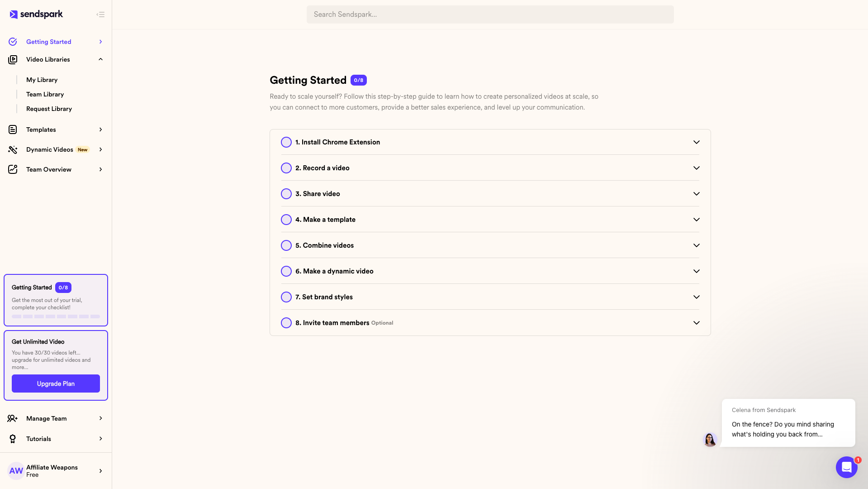Screen dimensions: 868x489
Task: Open the Getting Started checklist progress card
Action: [x=56, y=300]
